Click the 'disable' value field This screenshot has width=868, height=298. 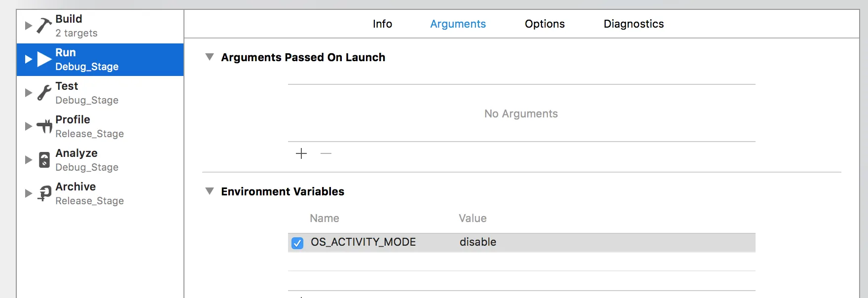[478, 242]
